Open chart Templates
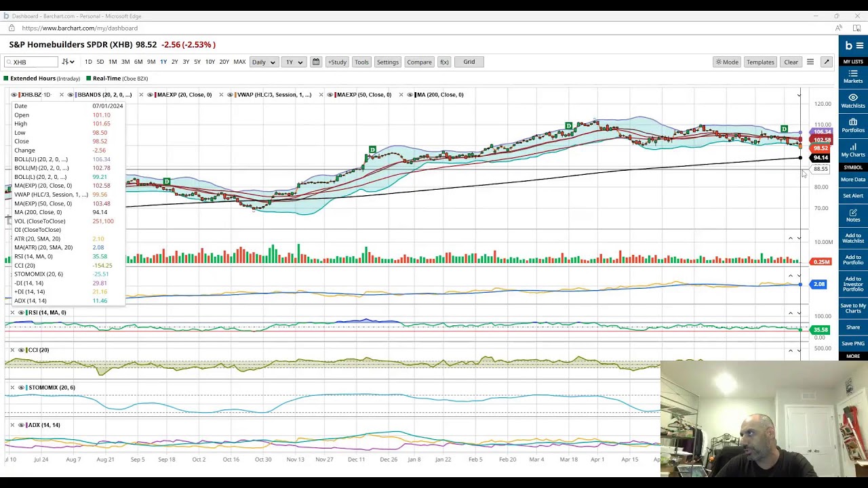 (760, 62)
